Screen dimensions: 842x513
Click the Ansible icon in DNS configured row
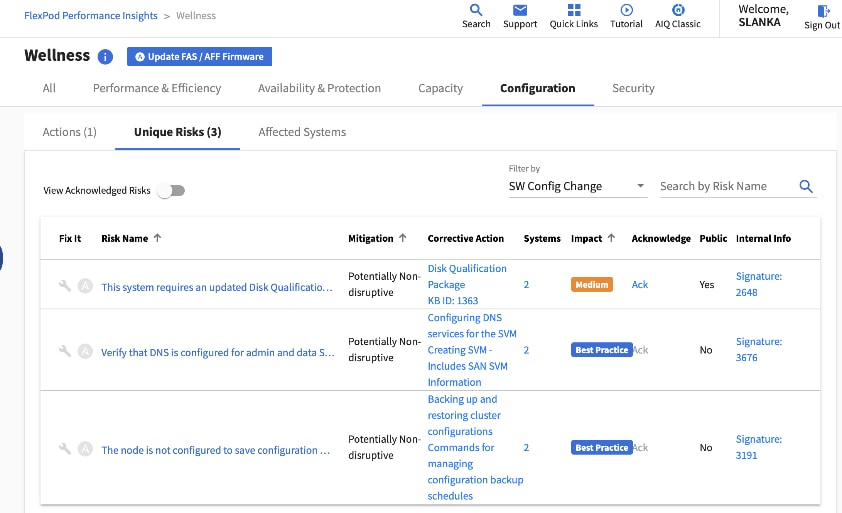point(85,351)
